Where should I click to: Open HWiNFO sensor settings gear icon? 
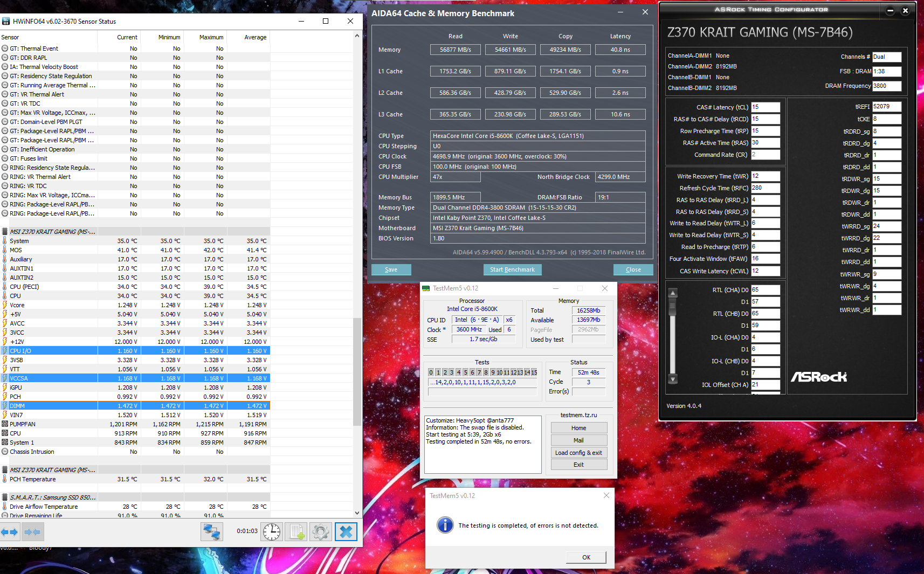(x=321, y=532)
